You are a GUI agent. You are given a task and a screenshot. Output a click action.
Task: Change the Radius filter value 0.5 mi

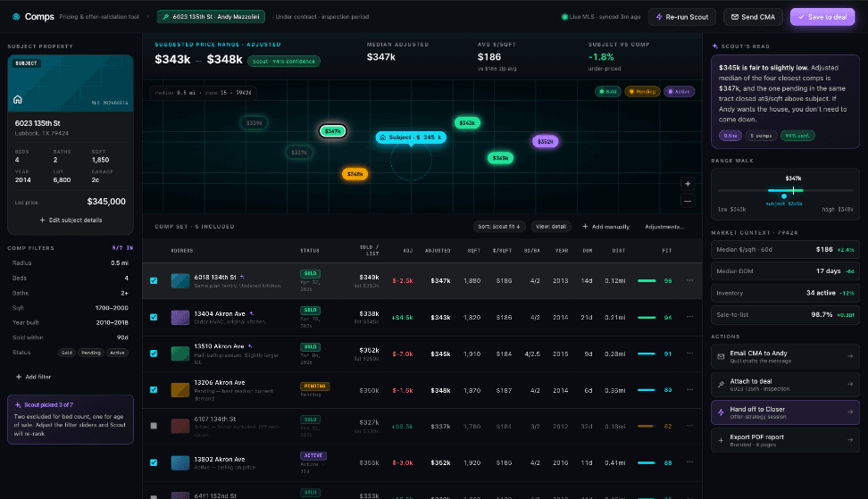pos(119,263)
